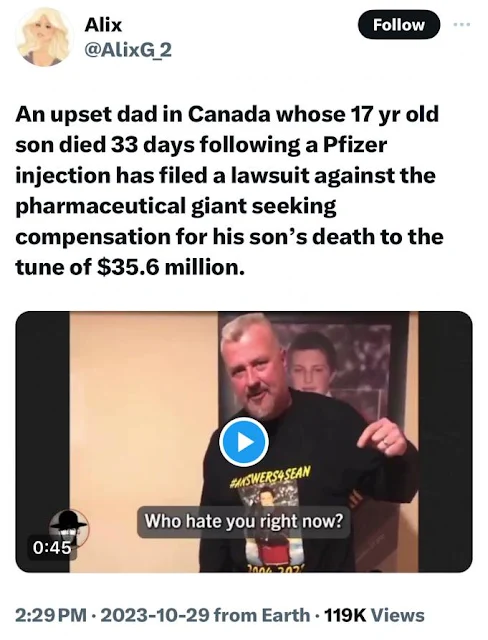
Task: Open the three-dot more options menu
Action: pos(462,25)
